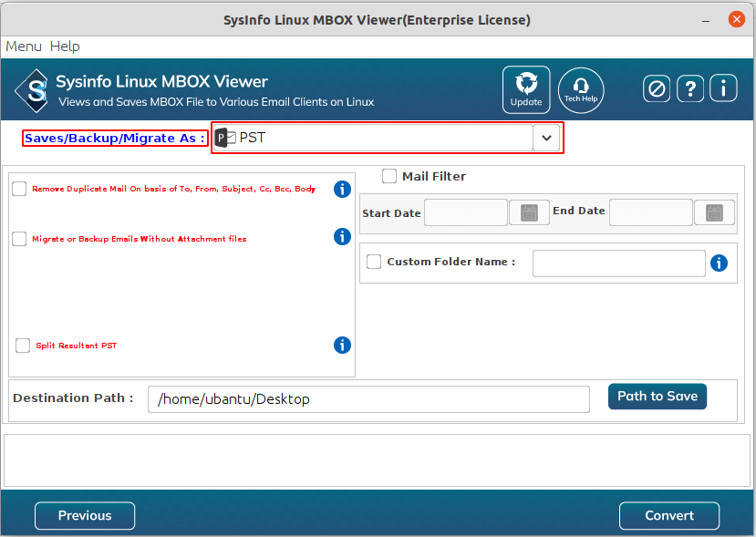
Task: Click the End Date input field
Action: pyautogui.click(x=651, y=212)
